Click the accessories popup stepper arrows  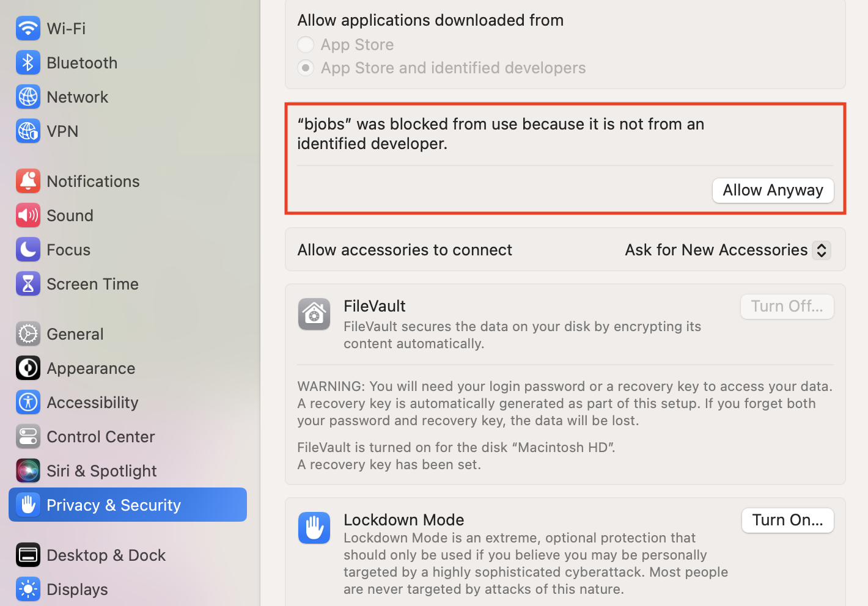click(x=822, y=250)
